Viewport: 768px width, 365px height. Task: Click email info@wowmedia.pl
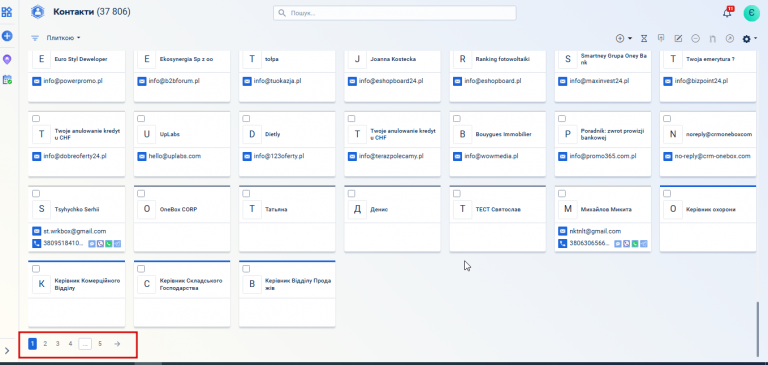pyautogui.click(x=491, y=156)
